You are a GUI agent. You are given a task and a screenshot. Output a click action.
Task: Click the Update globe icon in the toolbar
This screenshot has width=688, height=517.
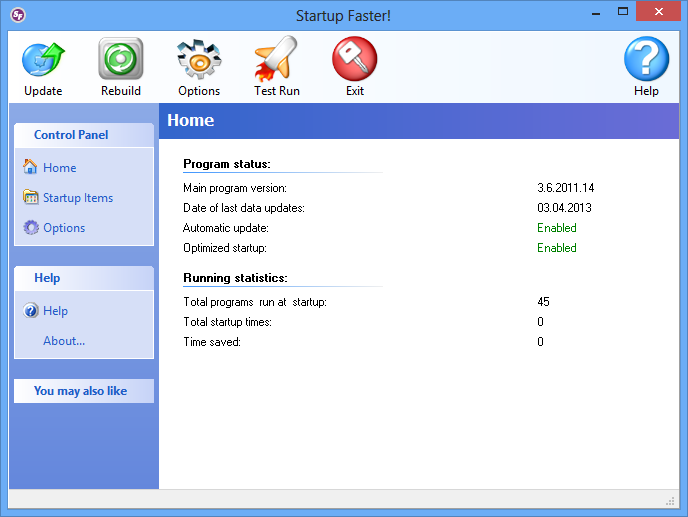pyautogui.click(x=43, y=59)
